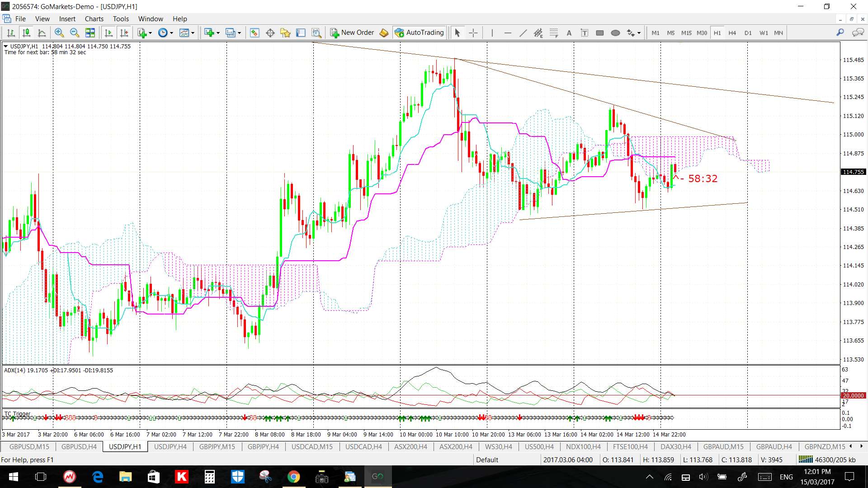The width and height of the screenshot is (868, 488).
Task: Choose the ellipse drawing tool
Action: tap(615, 33)
